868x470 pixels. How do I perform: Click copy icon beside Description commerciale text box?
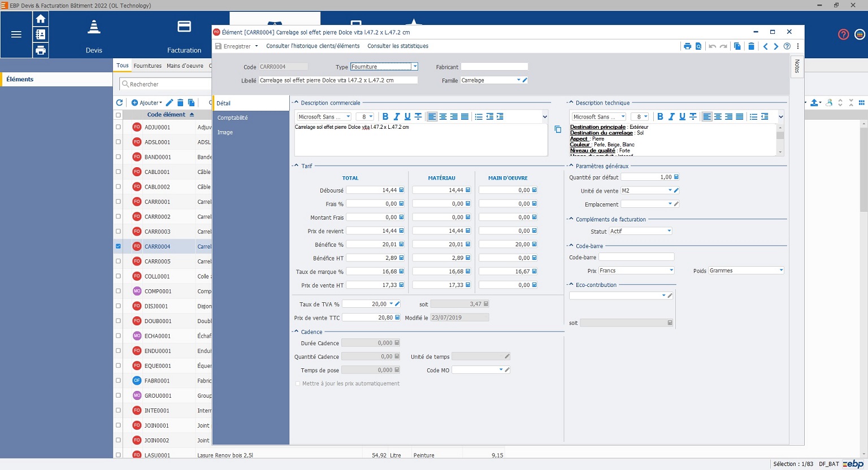(558, 129)
